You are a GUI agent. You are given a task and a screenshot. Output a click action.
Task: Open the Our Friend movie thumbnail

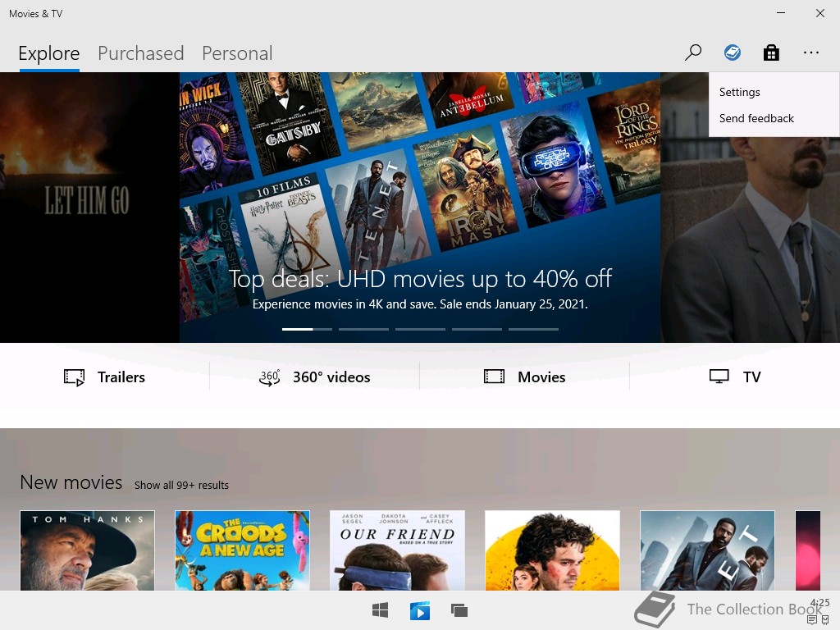click(x=397, y=550)
